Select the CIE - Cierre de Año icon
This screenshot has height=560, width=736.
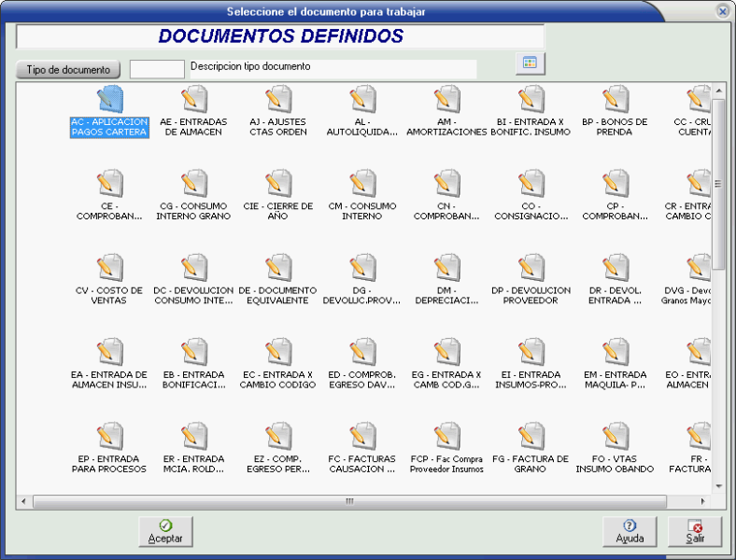point(278,183)
